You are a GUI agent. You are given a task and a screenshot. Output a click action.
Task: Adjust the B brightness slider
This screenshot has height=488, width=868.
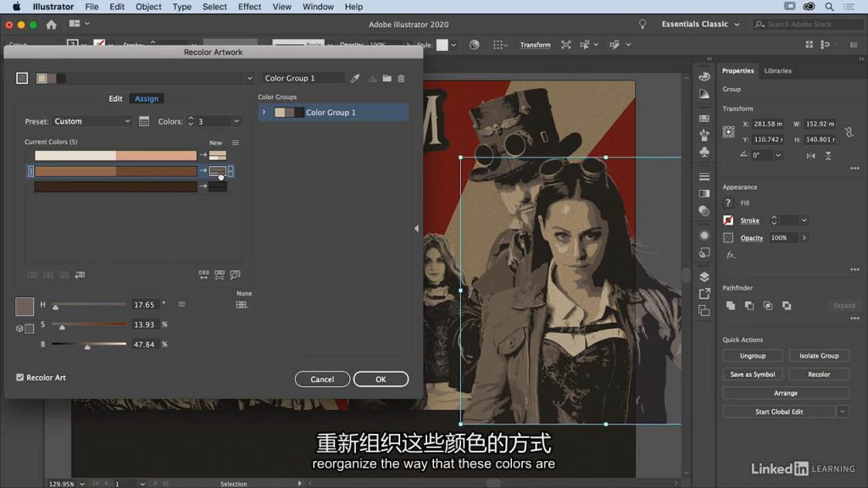89,345
